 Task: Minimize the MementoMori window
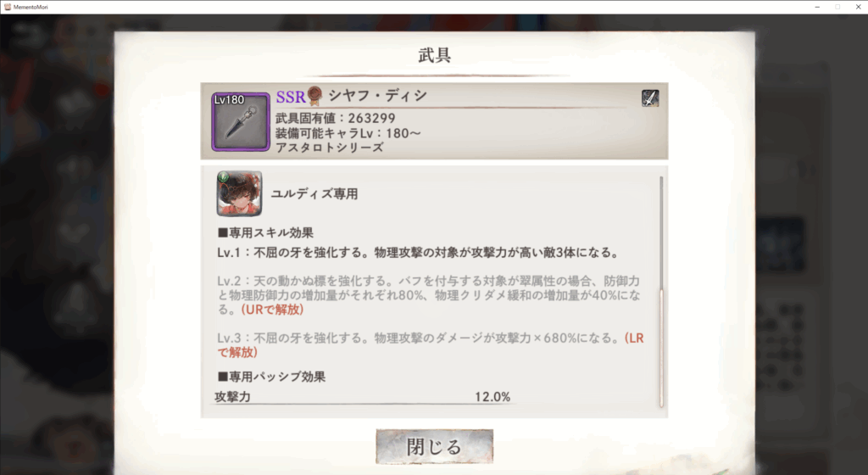point(817,7)
